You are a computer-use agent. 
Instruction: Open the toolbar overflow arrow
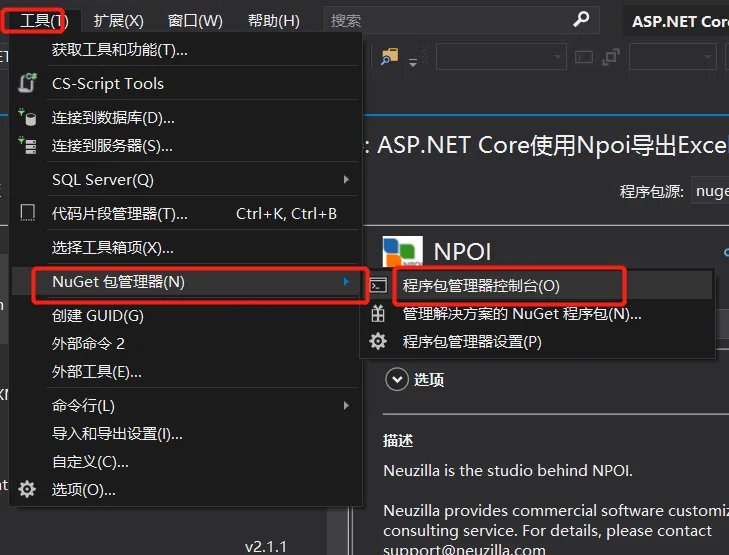(x=413, y=62)
